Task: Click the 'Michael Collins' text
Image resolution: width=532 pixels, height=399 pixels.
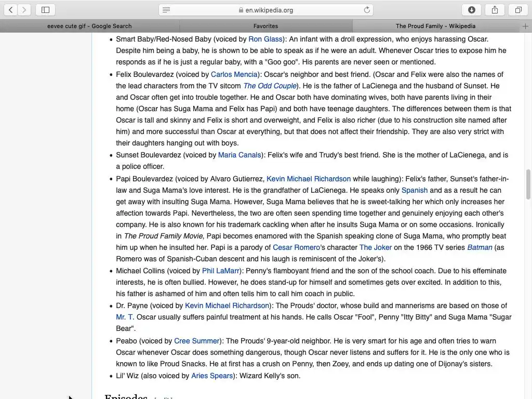Action: pos(140,271)
